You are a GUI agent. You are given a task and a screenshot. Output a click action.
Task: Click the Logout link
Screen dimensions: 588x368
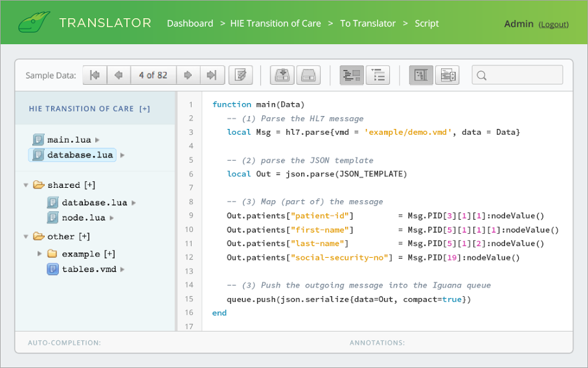tap(553, 25)
